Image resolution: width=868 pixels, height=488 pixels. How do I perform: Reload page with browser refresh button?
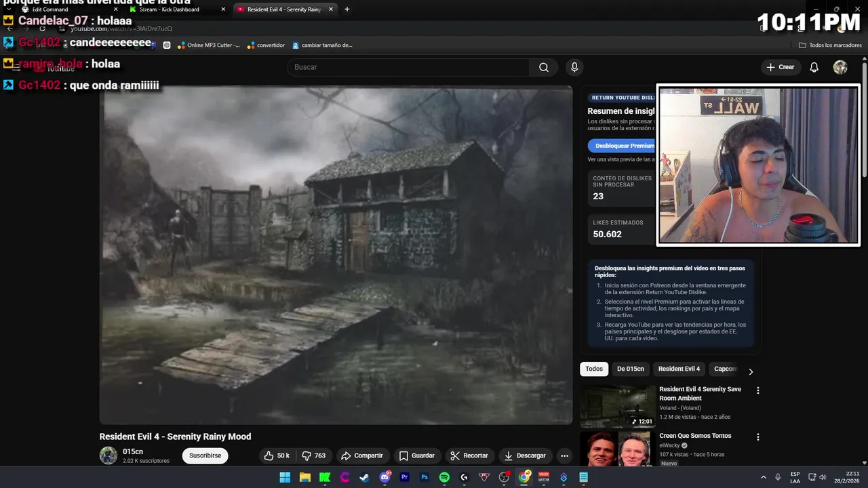pos(42,28)
